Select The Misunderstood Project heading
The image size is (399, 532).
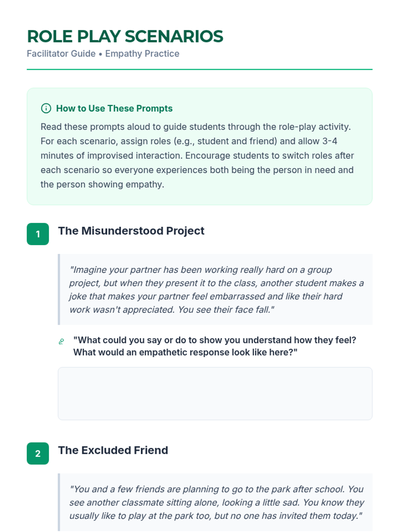coord(131,231)
